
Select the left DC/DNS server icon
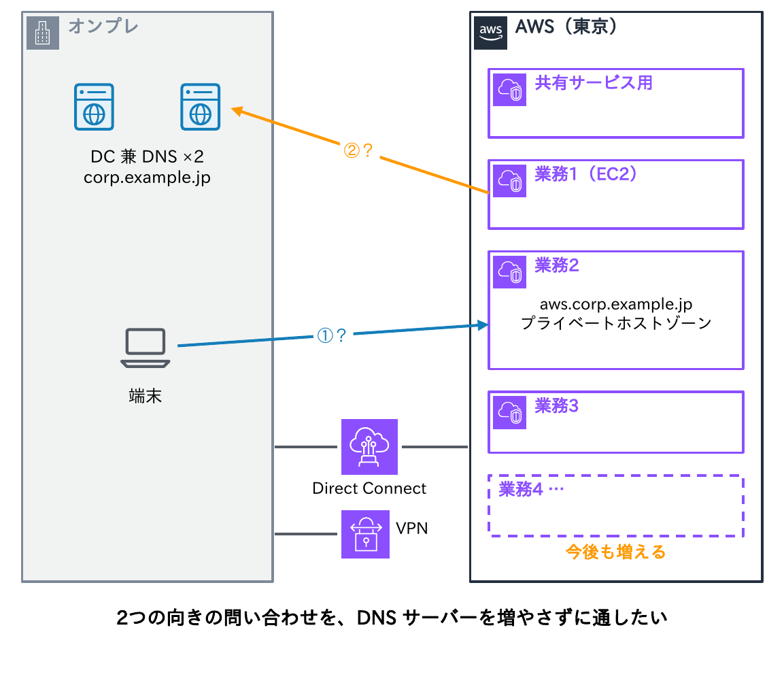click(x=94, y=107)
